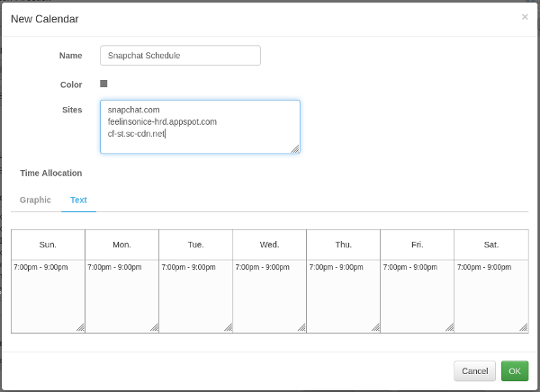
Task: Click the Fri. column header
Action: point(417,245)
